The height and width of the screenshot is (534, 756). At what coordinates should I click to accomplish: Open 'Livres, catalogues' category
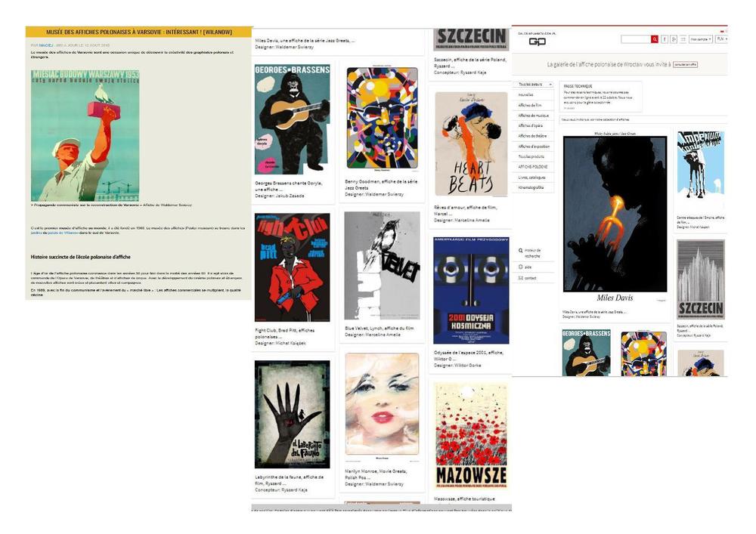click(531, 177)
